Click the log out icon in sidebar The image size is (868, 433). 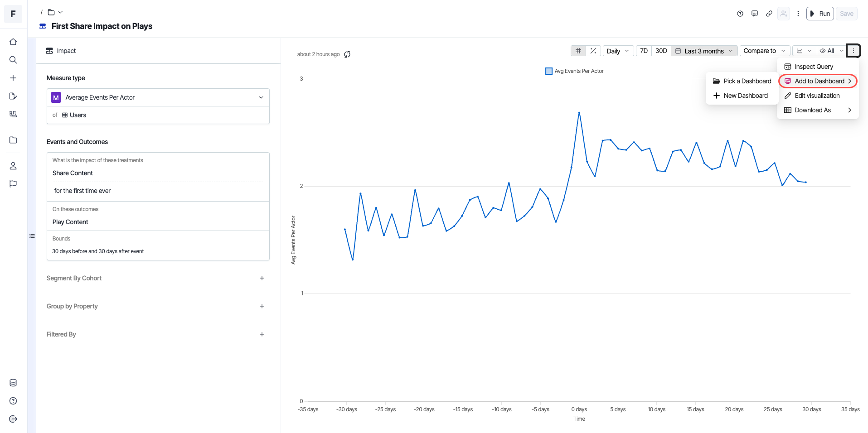13,419
